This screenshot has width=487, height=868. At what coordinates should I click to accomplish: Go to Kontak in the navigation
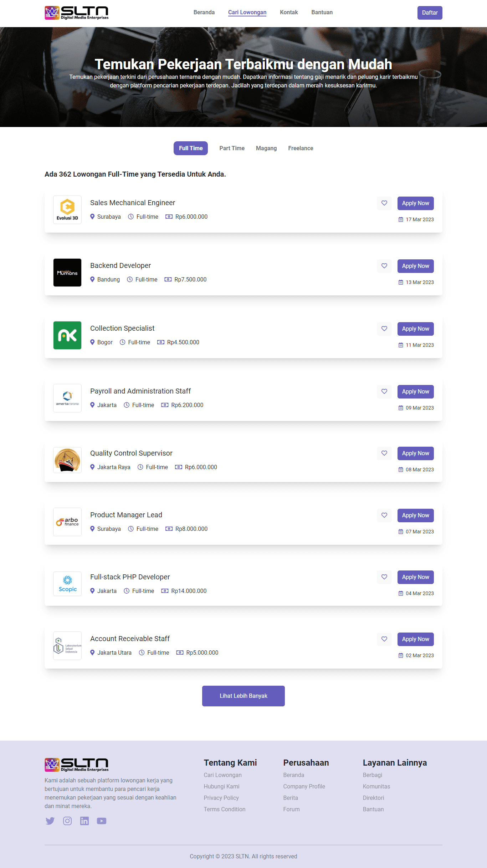click(289, 12)
